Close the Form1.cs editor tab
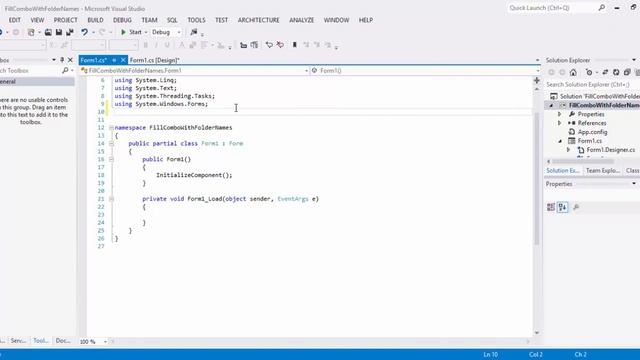This screenshot has width=640, height=360. click(123, 60)
